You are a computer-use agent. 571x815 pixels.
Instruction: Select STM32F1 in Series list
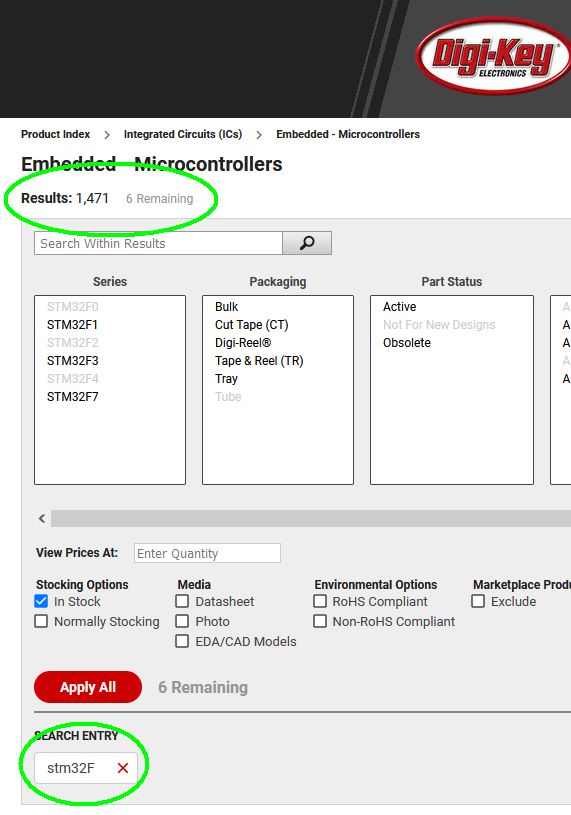(72, 325)
